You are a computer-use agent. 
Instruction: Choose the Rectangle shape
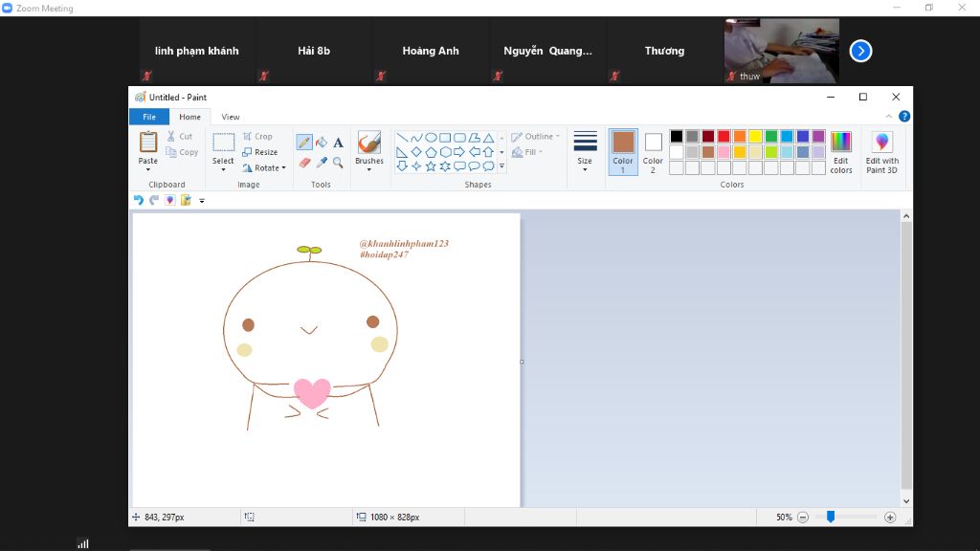445,138
